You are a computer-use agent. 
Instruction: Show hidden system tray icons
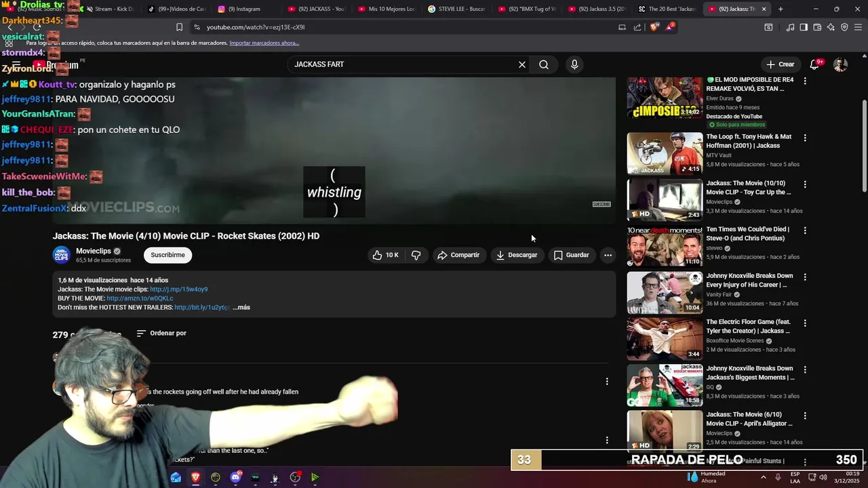coord(764,477)
